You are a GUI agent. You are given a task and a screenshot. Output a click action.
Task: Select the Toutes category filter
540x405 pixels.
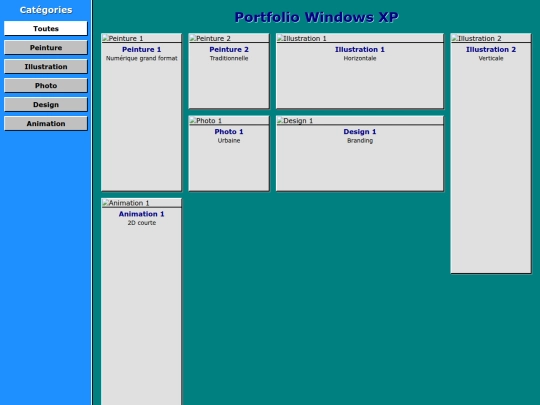tap(46, 28)
